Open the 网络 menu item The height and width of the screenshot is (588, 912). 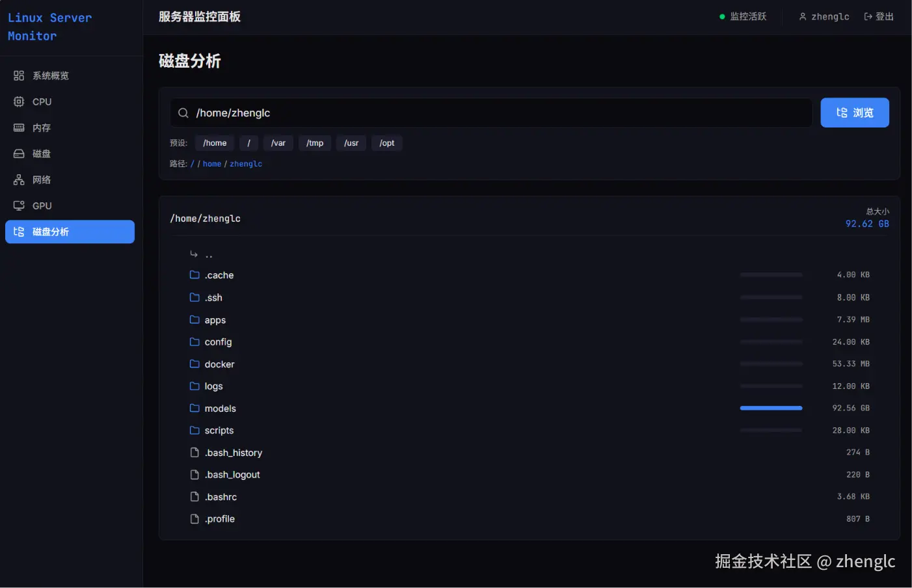pos(70,180)
